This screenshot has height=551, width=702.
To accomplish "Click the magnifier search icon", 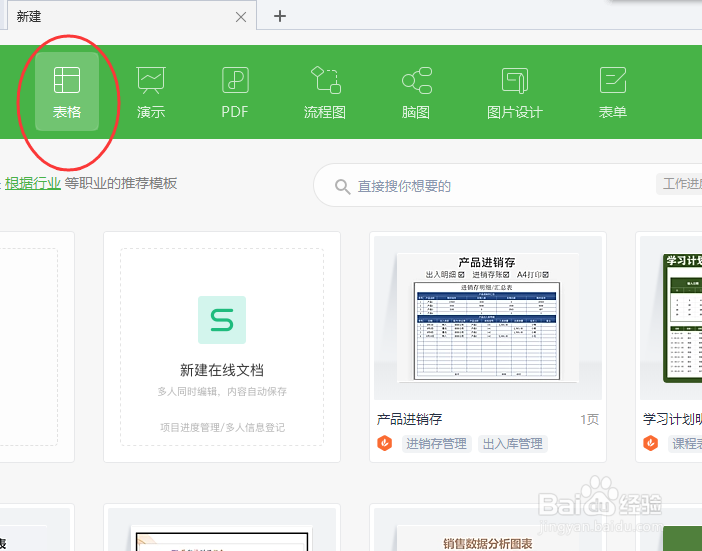I will [342, 186].
